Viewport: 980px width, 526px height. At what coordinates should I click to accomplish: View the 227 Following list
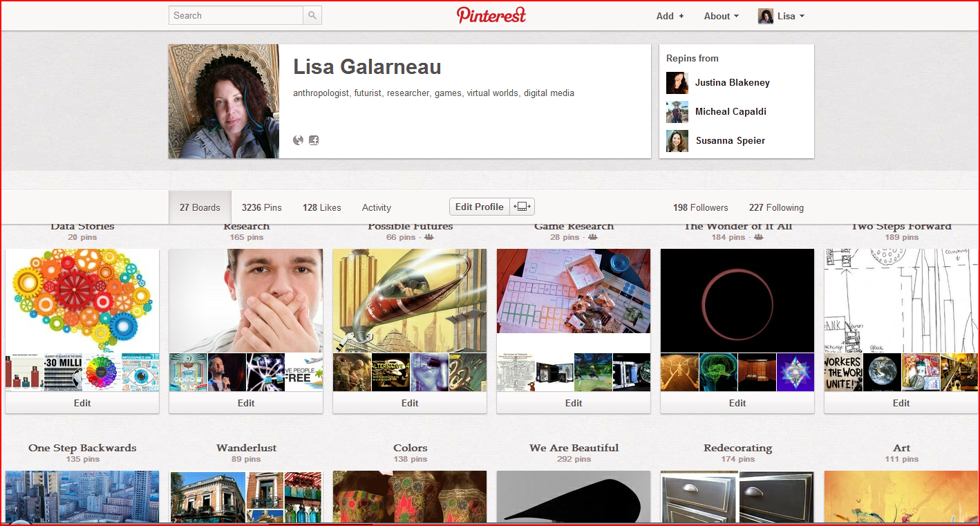click(x=776, y=207)
